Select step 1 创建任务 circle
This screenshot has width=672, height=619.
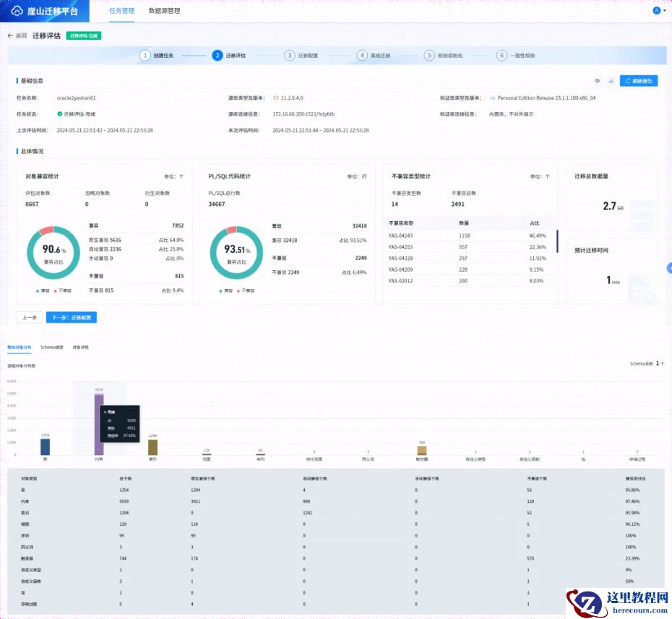[x=145, y=56]
